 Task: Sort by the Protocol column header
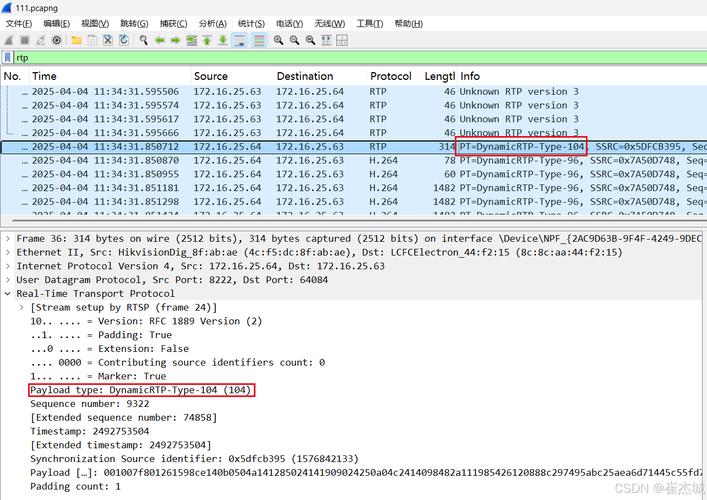coord(395,76)
